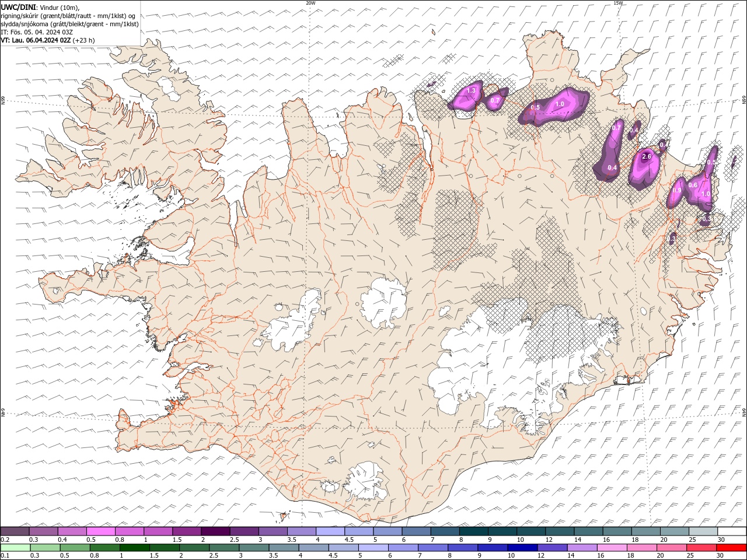Select the IT: Fös. 05. 04. 2024 03Z line
The image size is (747, 560).
coord(37,32)
